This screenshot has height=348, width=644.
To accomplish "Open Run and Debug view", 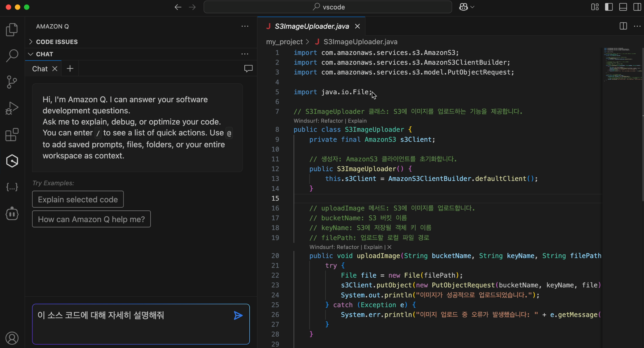I will tap(12, 108).
